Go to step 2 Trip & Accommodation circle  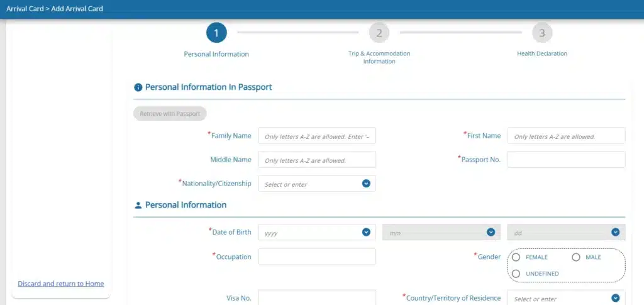(x=379, y=33)
